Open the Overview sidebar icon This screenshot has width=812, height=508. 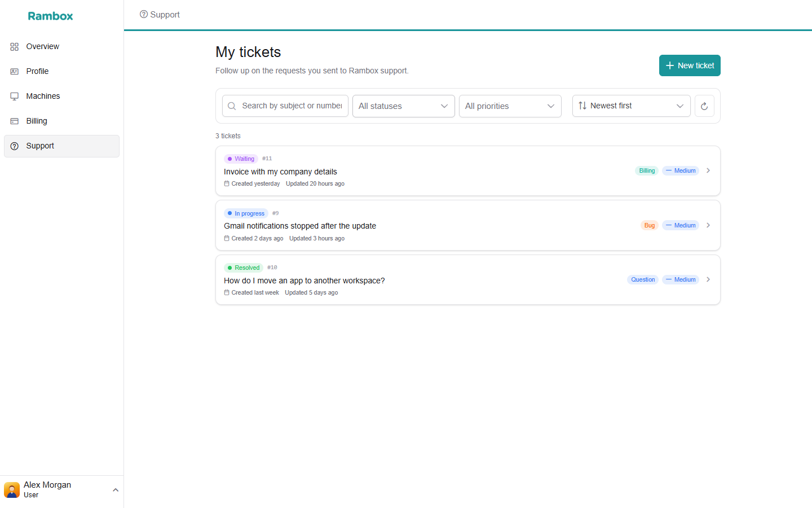(x=15, y=47)
